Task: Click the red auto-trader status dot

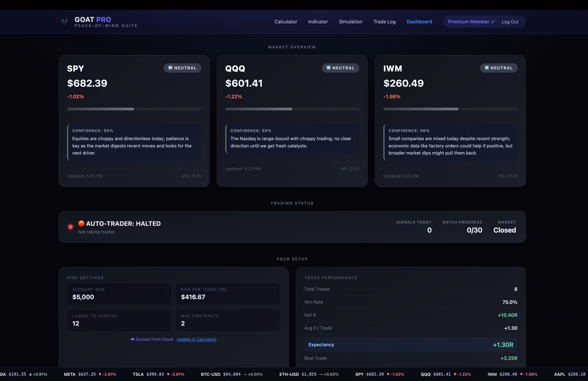Action: (x=70, y=227)
